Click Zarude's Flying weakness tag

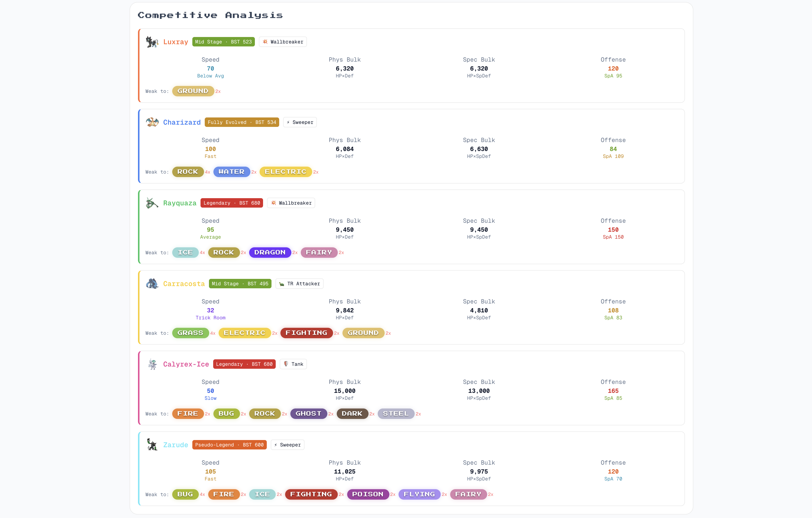click(x=419, y=494)
